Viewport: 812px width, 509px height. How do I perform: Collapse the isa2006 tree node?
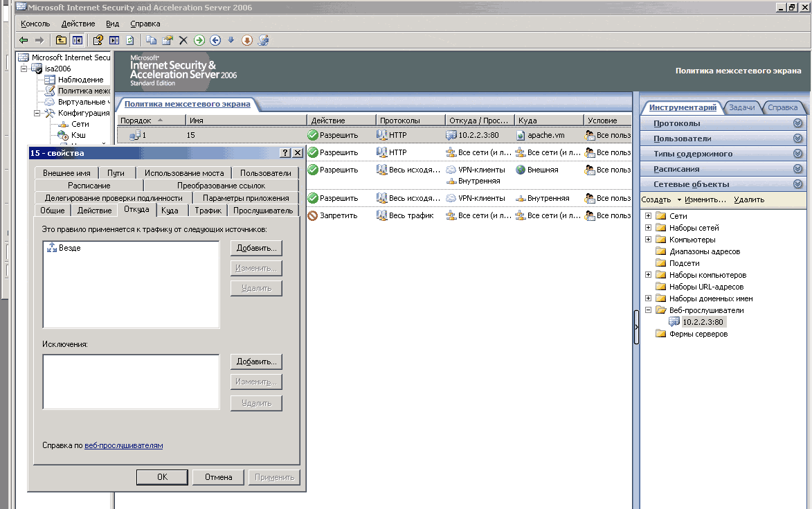(24, 69)
